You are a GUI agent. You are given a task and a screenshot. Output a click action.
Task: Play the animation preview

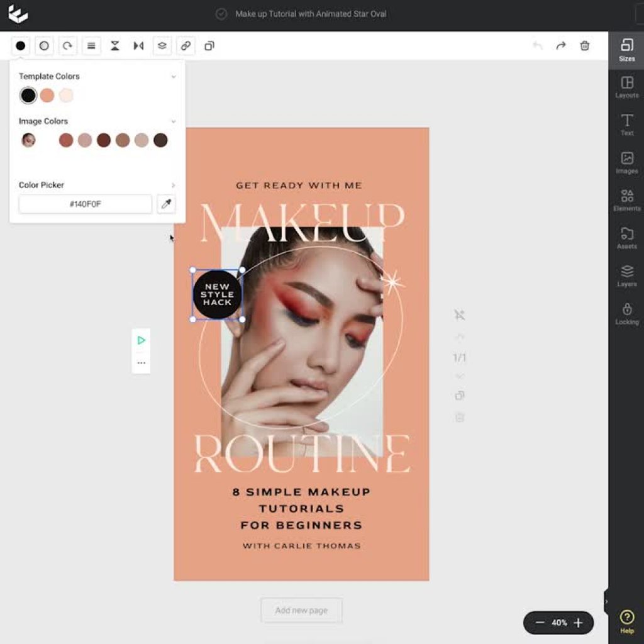(141, 340)
